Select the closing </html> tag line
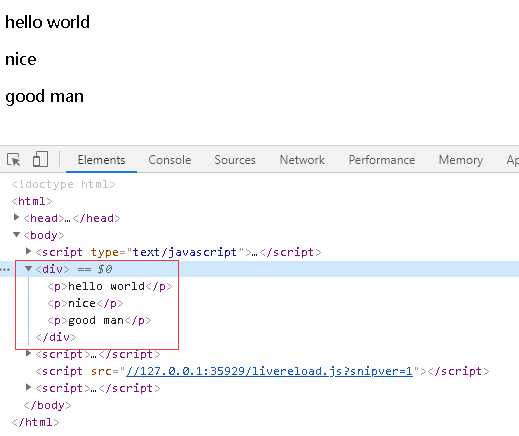 coord(35,422)
